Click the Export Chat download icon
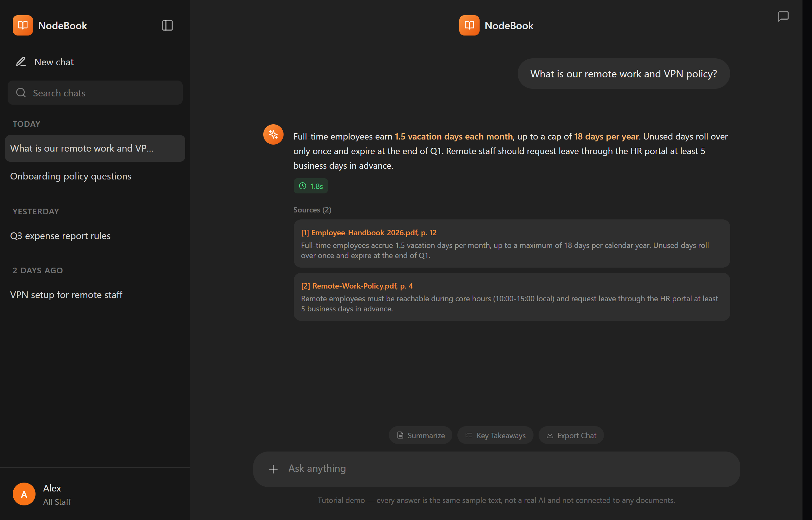Image resolution: width=812 pixels, height=520 pixels. click(x=550, y=435)
